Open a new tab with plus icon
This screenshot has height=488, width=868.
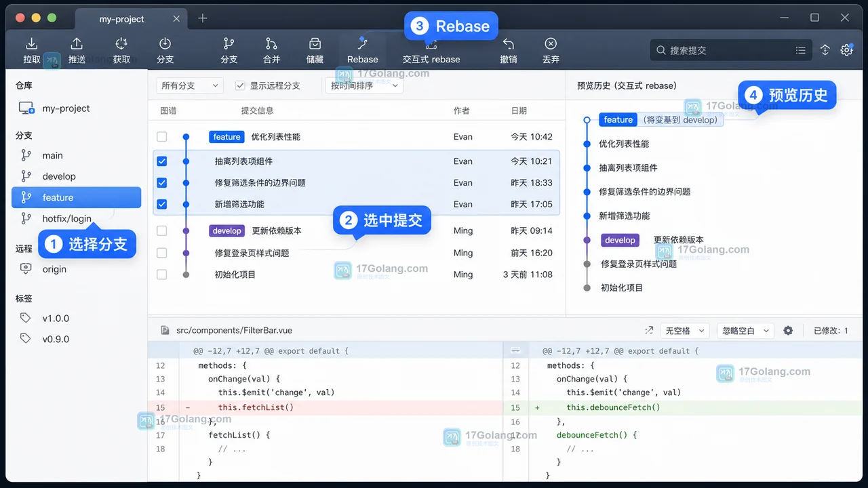203,18
